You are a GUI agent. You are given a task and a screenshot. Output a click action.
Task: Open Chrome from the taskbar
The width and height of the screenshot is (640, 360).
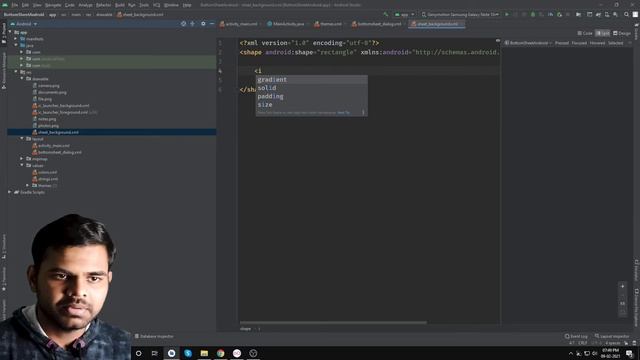[220, 353]
